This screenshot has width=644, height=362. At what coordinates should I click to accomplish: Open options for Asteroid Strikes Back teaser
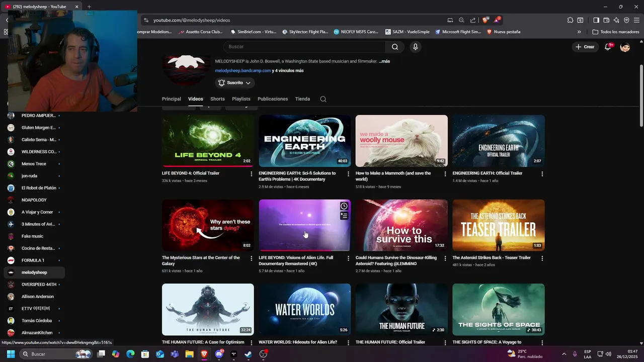(542, 258)
